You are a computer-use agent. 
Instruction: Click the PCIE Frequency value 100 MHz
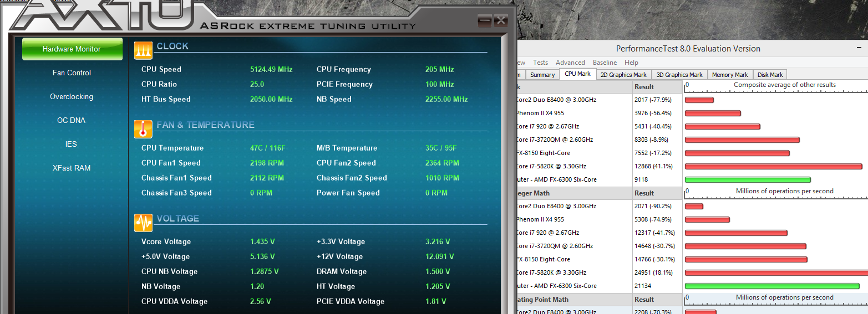pos(439,84)
